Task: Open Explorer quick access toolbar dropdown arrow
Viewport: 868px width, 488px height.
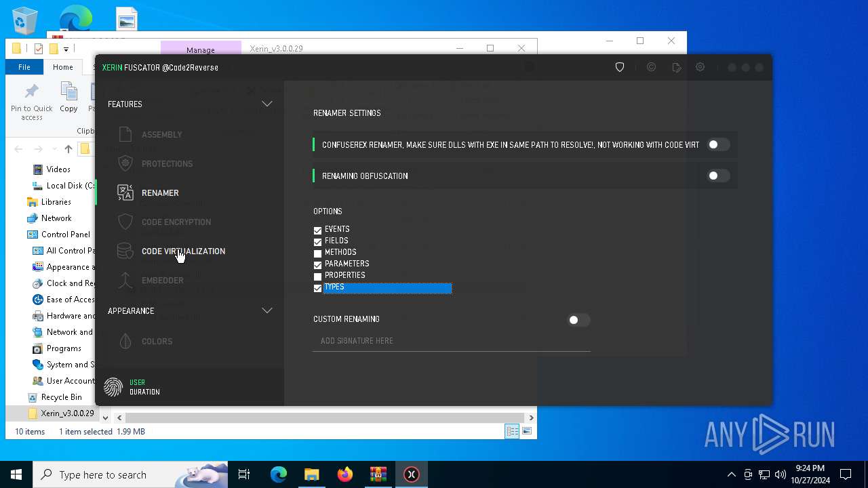Action: tap(66, 49)
